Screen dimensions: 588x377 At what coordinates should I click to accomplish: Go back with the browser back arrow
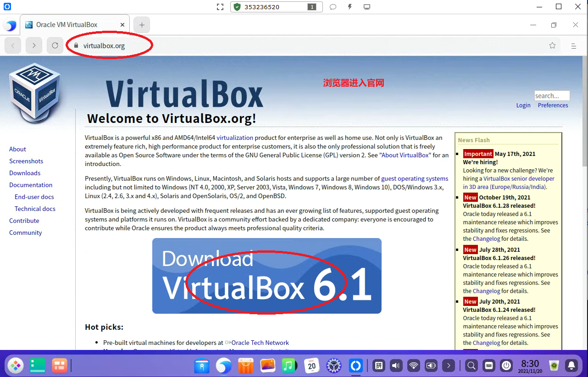click(x=13, y=45)
